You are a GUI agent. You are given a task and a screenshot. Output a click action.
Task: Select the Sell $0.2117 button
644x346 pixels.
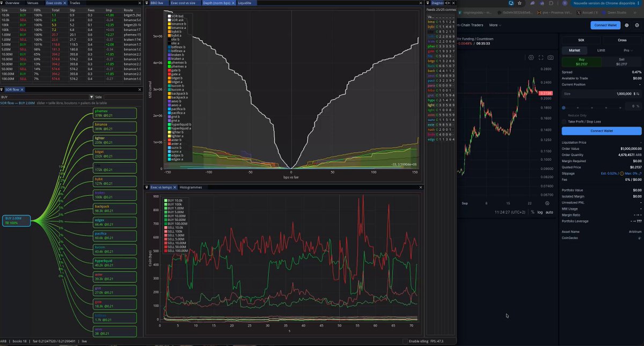[621, 62]
